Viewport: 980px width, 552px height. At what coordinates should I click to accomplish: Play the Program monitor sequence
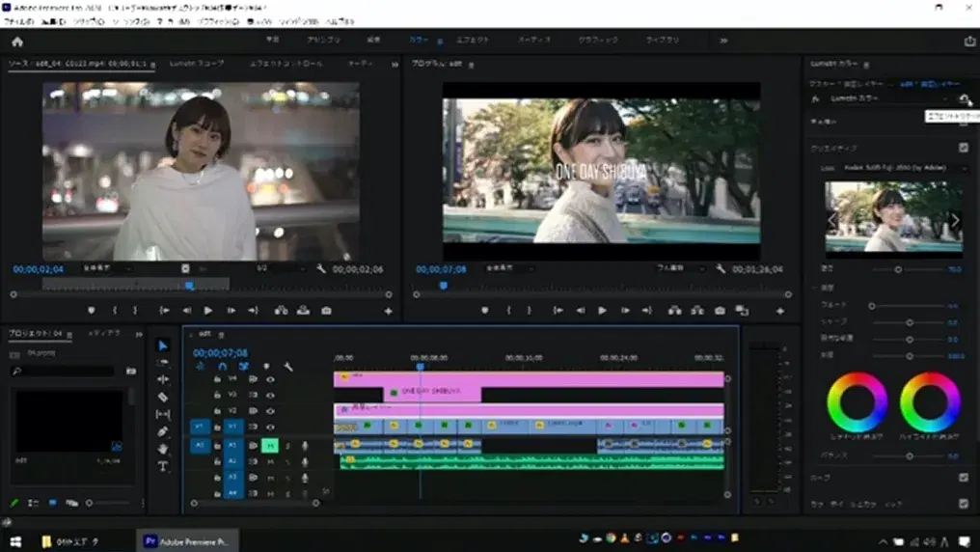[602, 311]
